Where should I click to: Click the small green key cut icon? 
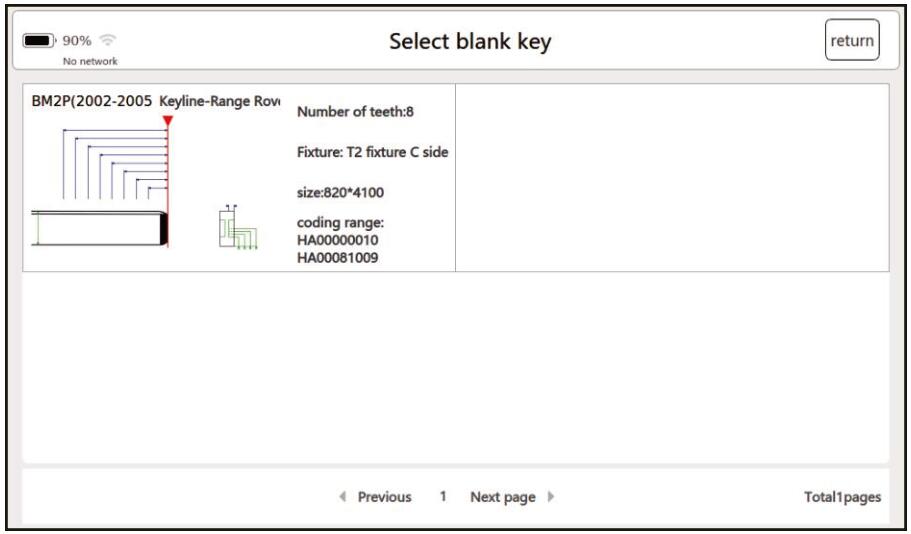pos(238,227)
